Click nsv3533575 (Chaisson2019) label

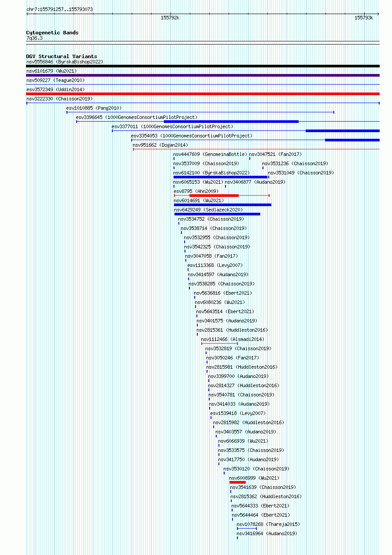coord(251,451)
